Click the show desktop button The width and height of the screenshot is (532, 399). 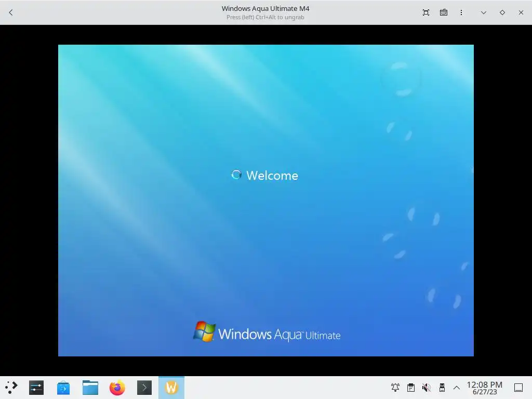click(x=518, y=388)
